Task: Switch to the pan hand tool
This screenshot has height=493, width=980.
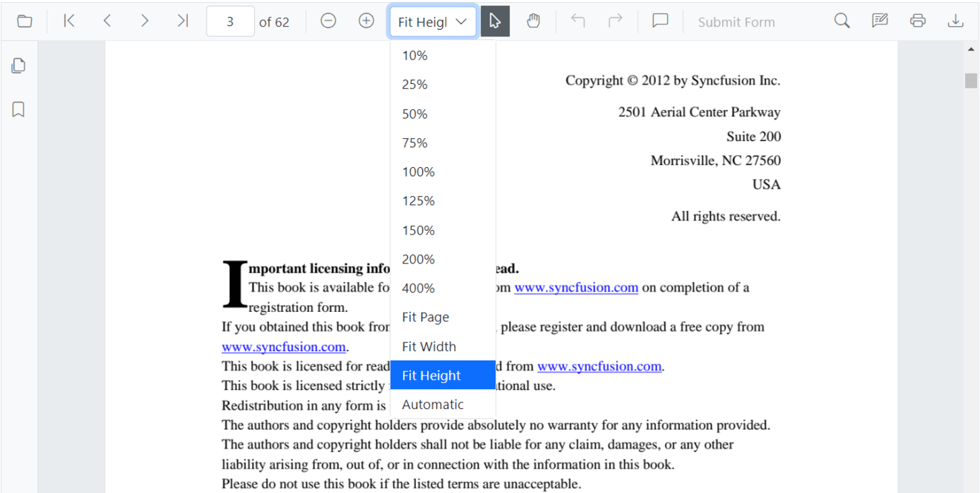Action: 533,22
